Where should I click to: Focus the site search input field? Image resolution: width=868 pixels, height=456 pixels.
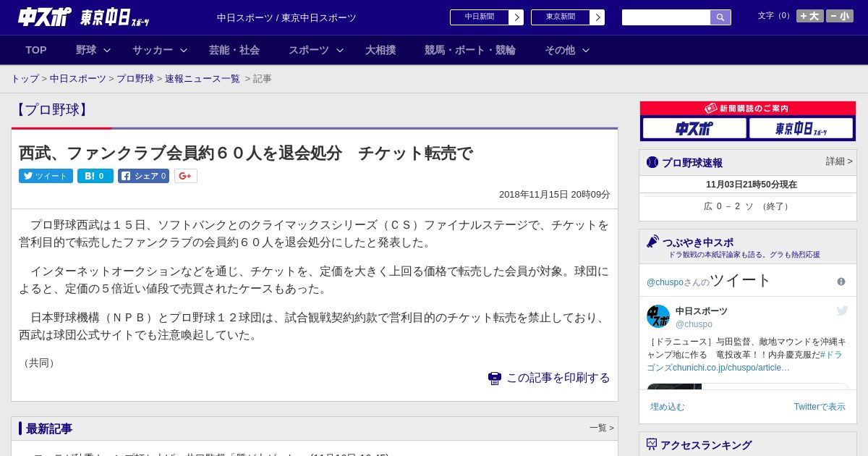click(666, 17)
